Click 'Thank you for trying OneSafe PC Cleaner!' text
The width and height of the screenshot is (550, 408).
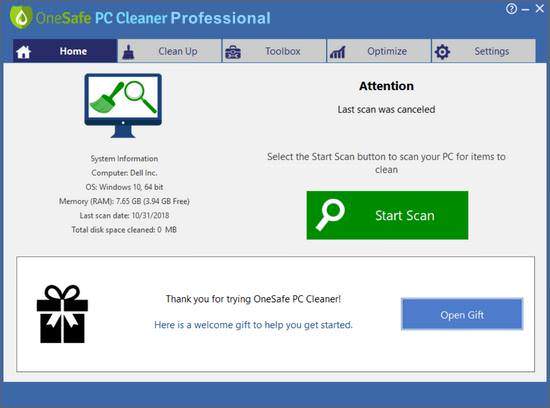[253, 299]
